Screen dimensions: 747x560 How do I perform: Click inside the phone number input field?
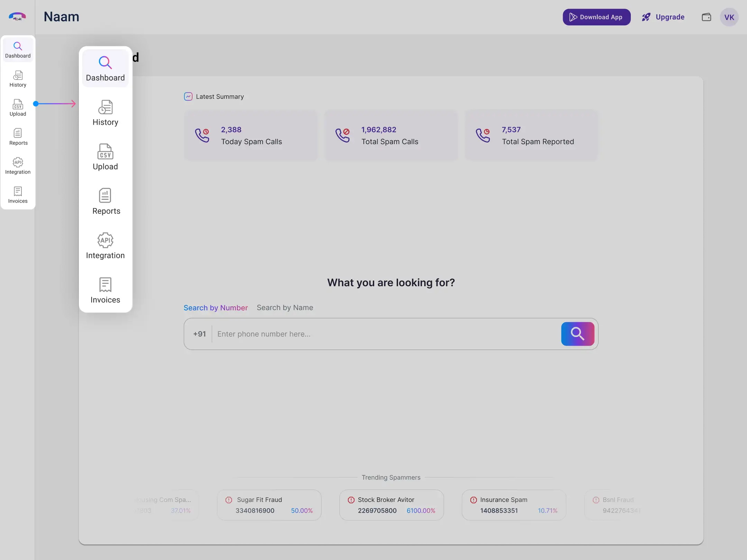tap(380, 334)
